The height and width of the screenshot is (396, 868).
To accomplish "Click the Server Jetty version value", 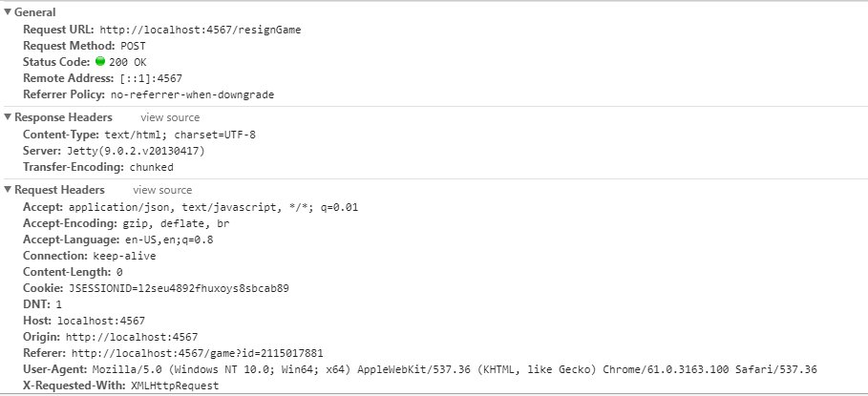I will click(136, 151).
